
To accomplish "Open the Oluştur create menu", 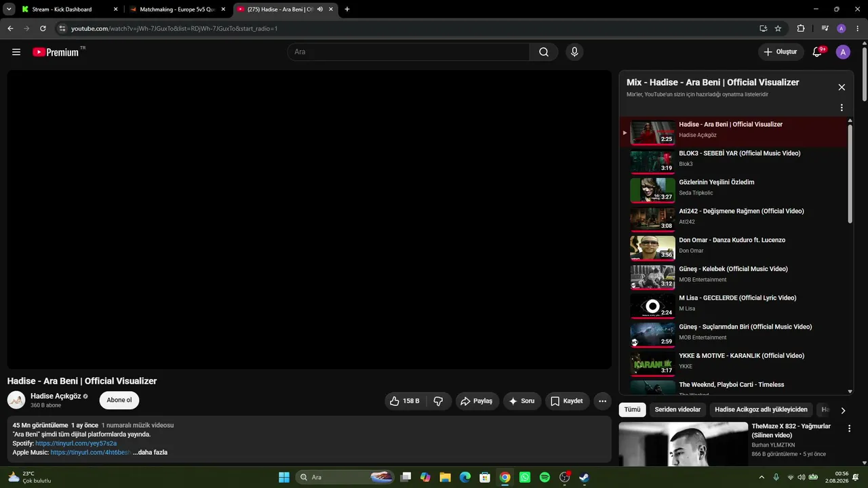I will point(781,52).
